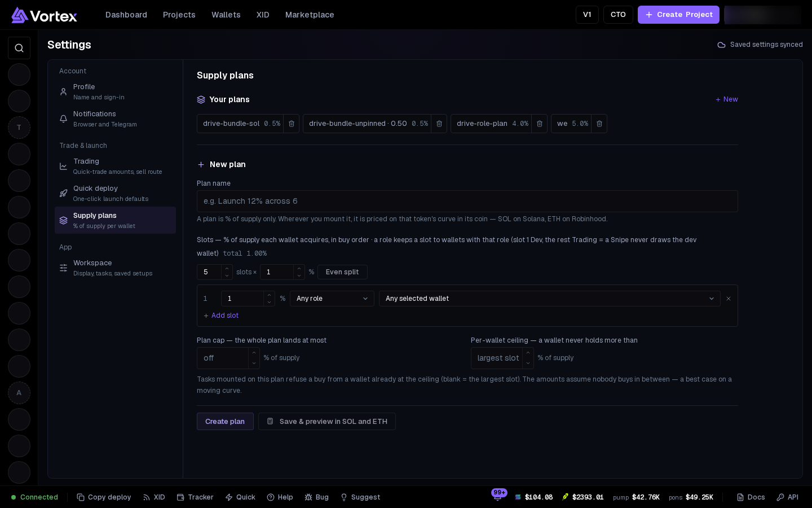Go to Profile settings

(x=115, y=91)
